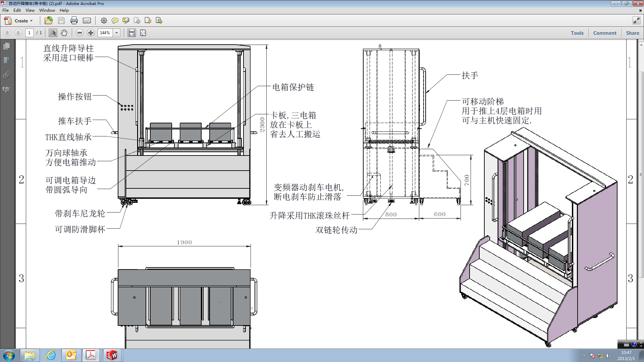This screenshot has height=362, width=644.
Task: Open the Page Thumbnails sidebar panel
Action: [x=6, y=46]
